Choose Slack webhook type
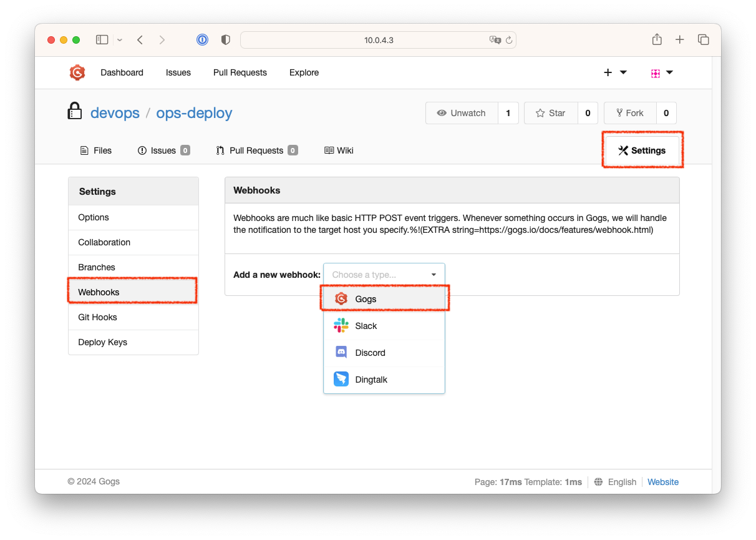The image size is (756, 540). (x=384, y=326)
